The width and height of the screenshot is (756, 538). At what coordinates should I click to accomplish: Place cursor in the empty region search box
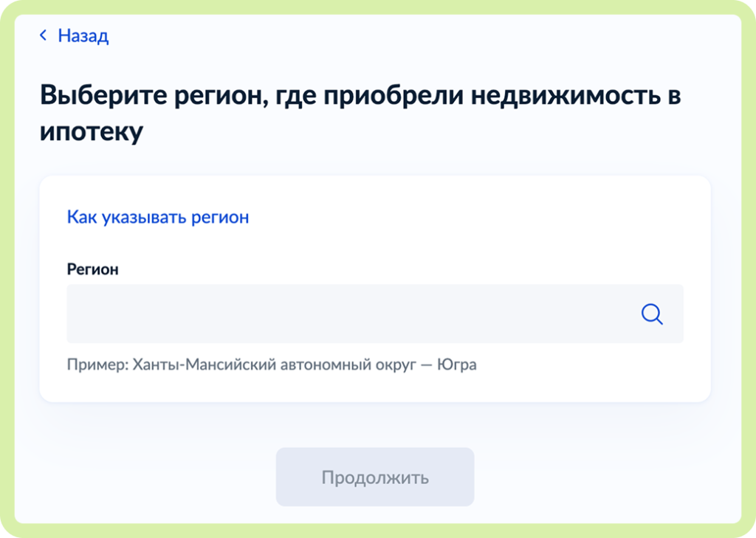click(374, 314)
